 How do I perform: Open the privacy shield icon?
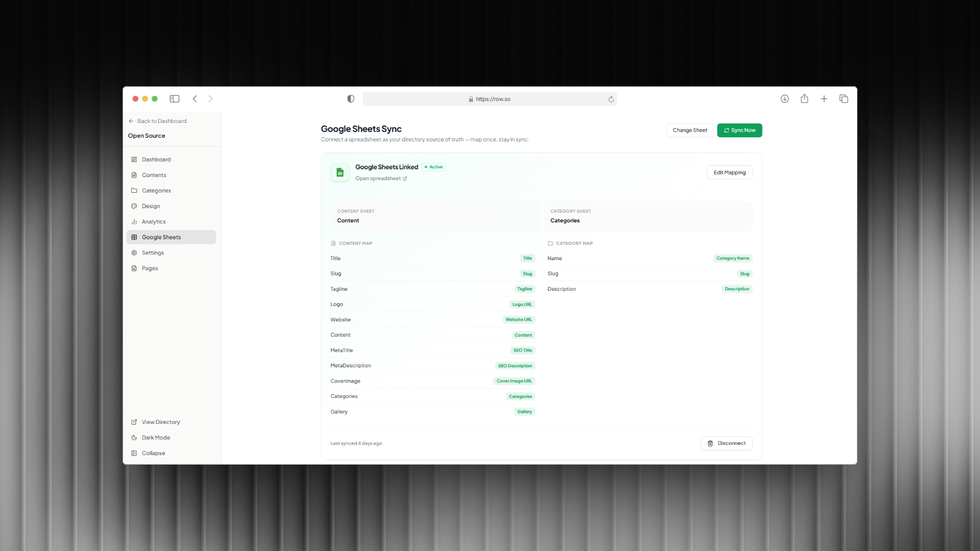tap(351, 99)
